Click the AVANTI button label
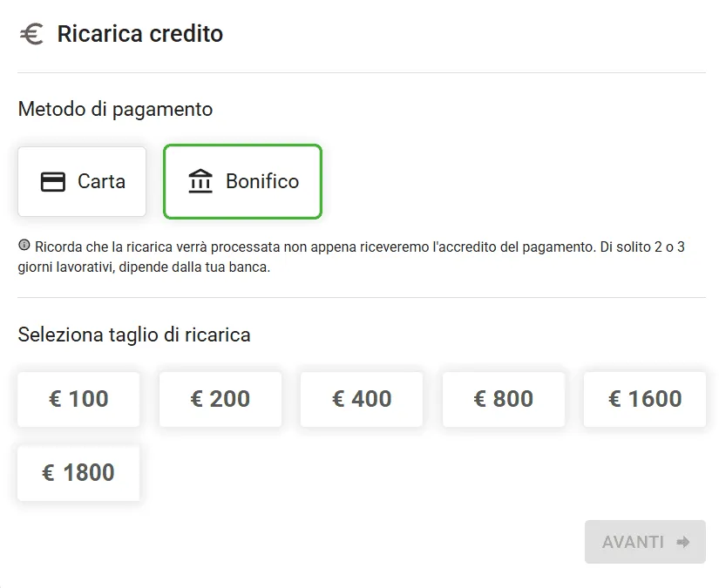The image size is (719, 588). 633,542
